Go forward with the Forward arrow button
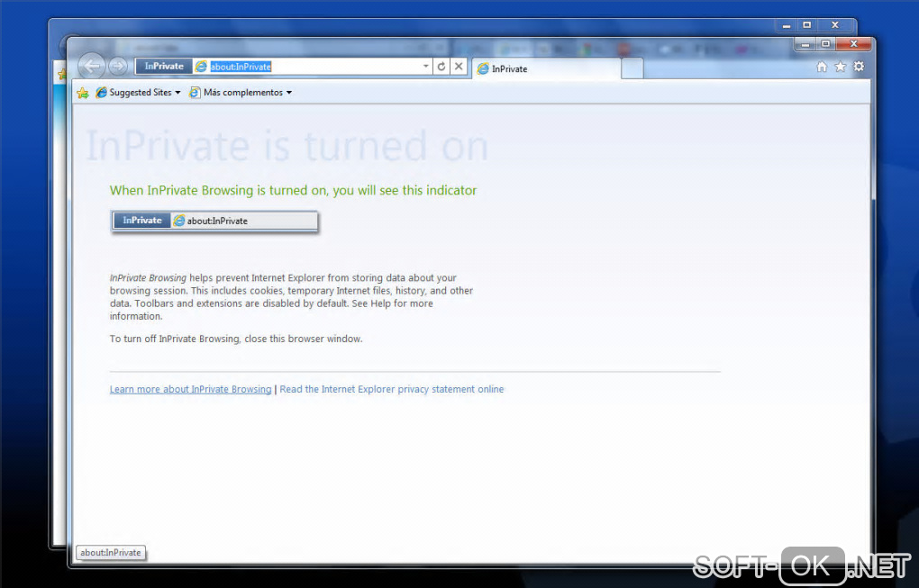Screen dimensions: 919x588 coord(118,66)
